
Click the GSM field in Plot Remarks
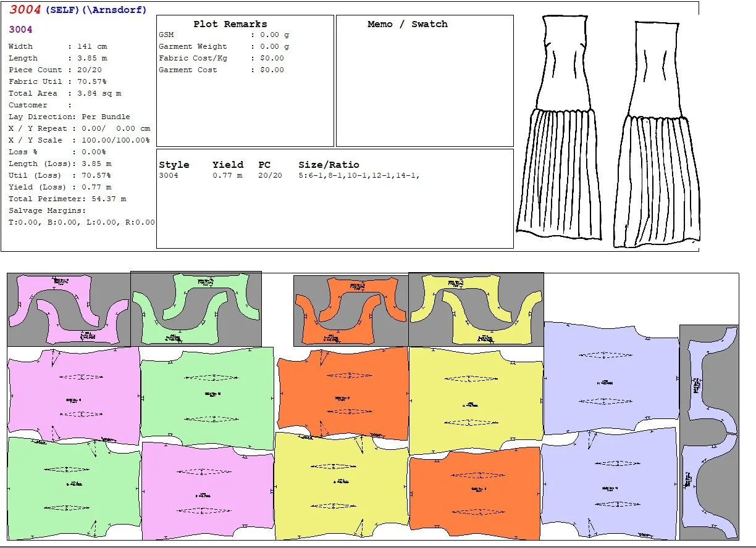(x=167, y=35)
